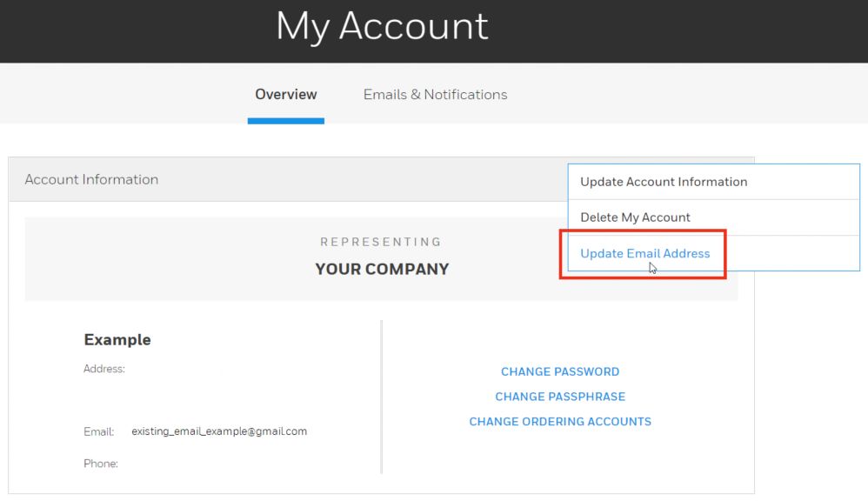Choose Update Email Address from the menu

coord(645,253)
